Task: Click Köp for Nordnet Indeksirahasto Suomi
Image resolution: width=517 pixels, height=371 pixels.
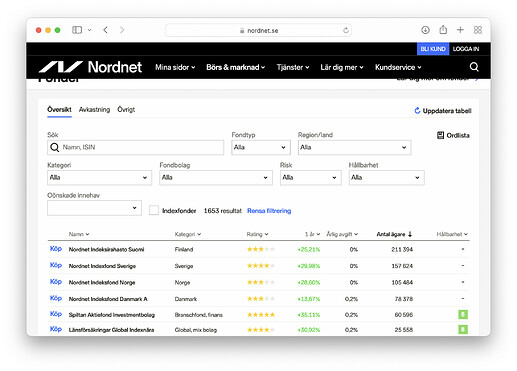Action: pyautogui.click(x=56, y=249)
